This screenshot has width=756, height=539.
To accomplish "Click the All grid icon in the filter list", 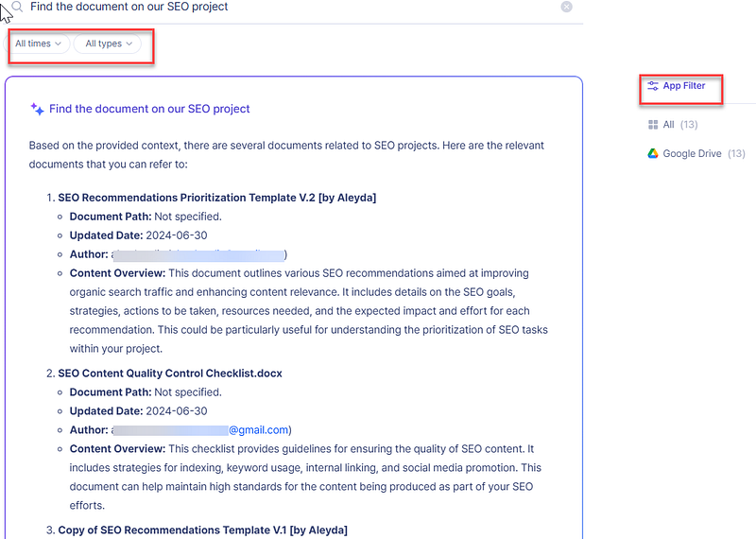I will click(653, 125).
